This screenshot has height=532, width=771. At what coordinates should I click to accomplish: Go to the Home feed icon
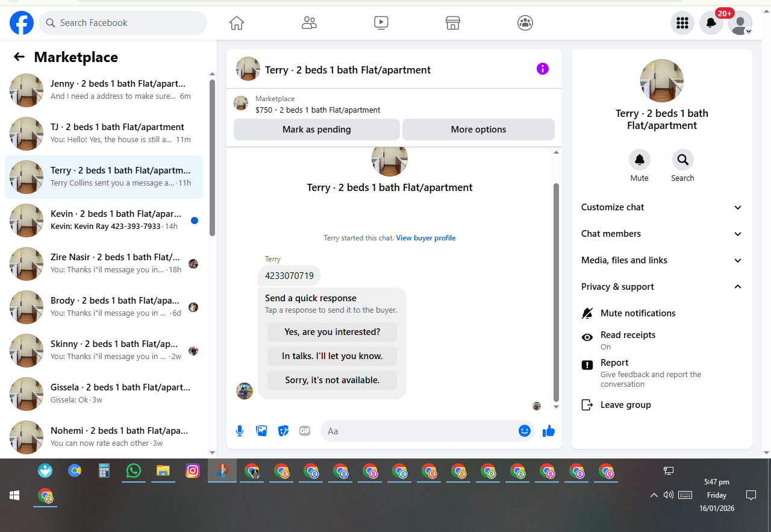(237, 23)
